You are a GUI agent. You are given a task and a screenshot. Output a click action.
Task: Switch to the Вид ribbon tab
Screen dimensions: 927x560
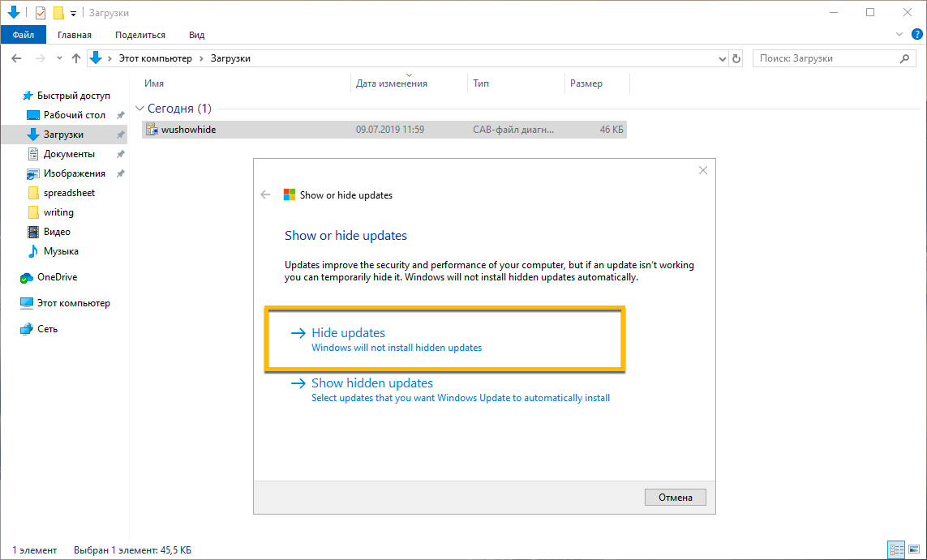[195, 34]
